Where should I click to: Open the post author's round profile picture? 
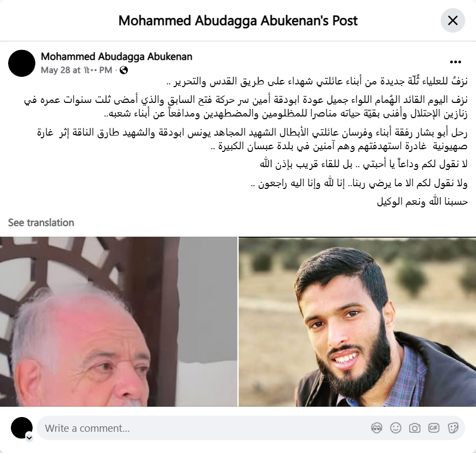[x=22, y=63]
